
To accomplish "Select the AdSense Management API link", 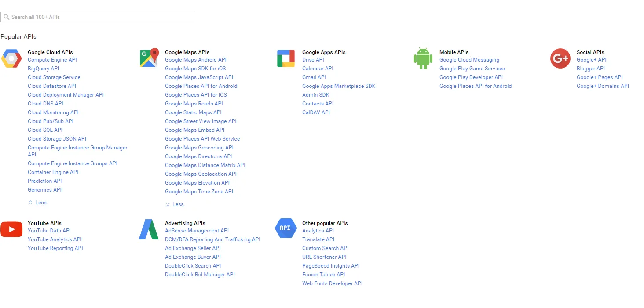I will click(197, 231).
